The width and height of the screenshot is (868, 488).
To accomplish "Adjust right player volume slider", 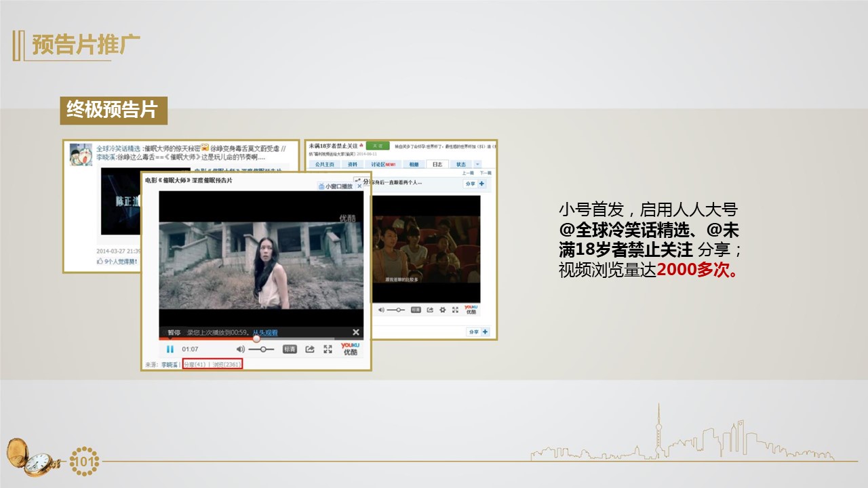I will tap(399, 310).
